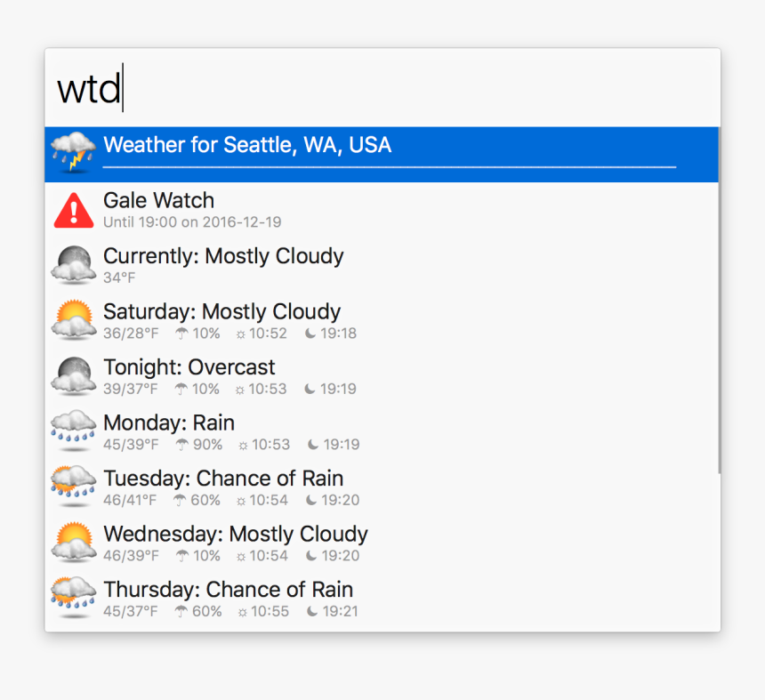The width and height of the screenshot is (765, 700).
Task: Click the umbrella precipitation icon on Monday's row
Action: [x=184, y=445]
